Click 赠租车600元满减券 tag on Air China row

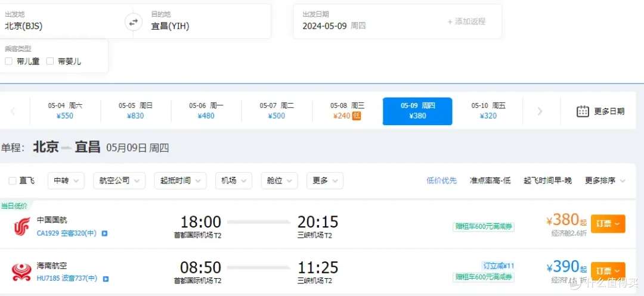(484, 227)
